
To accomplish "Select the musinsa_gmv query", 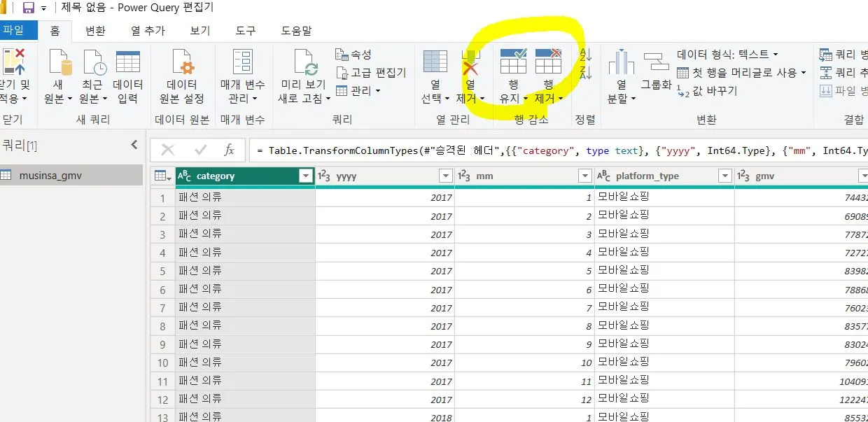I will (71, 176).
